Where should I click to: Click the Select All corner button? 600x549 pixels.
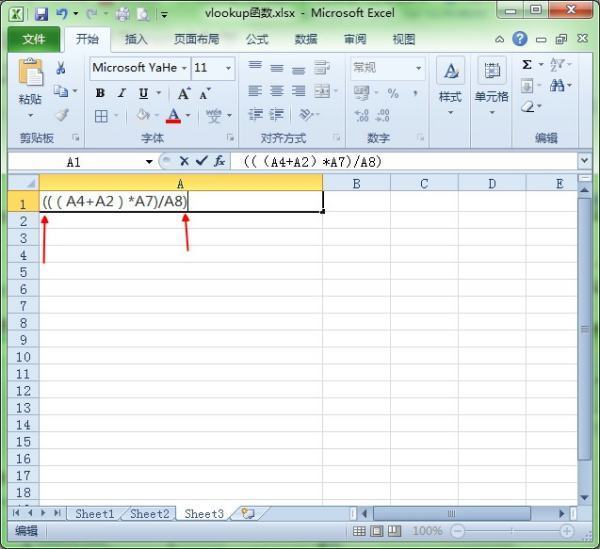tap(23, 183)
